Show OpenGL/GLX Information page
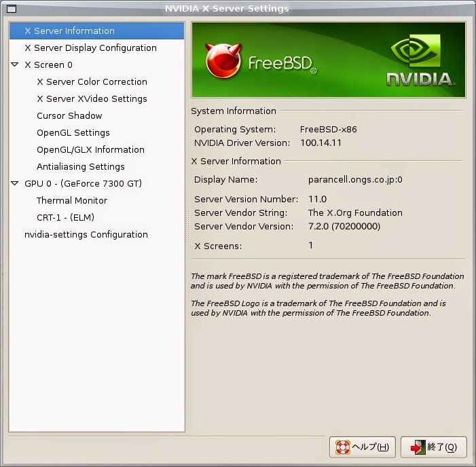Image resolution: width=476 pixels, height=467 pixels. click(90, 149)
